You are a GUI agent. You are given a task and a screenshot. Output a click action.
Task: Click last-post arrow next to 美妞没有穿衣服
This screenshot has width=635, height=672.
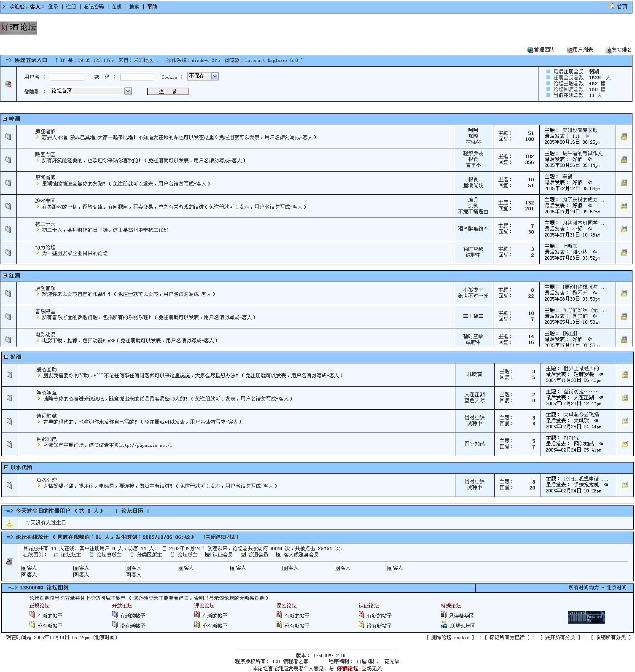coord(587,136)
